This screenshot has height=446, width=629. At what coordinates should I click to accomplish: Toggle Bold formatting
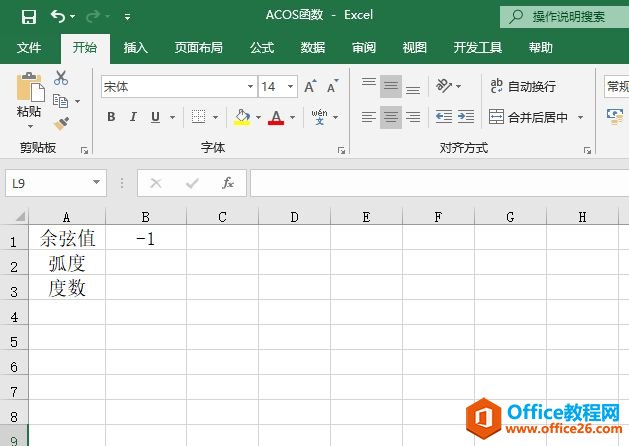click(111, 117)
